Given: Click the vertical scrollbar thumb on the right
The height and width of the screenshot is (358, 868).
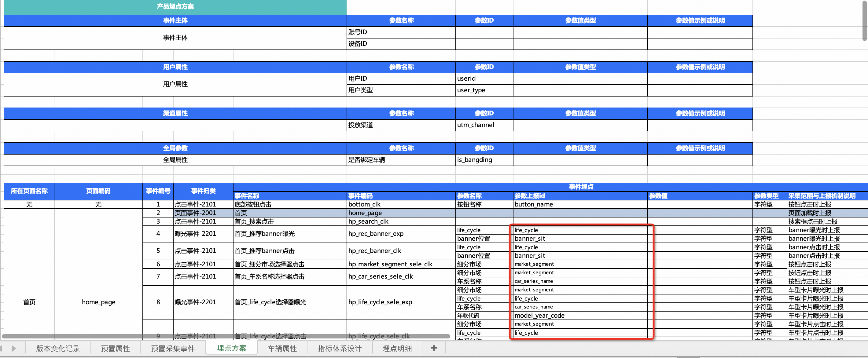Looking at the screenshot, I should point(865,20).
